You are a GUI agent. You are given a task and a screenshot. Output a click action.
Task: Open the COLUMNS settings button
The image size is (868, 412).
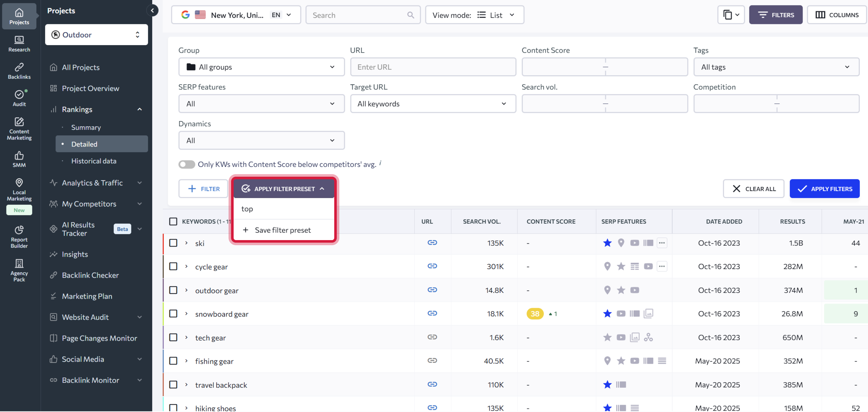837,15
